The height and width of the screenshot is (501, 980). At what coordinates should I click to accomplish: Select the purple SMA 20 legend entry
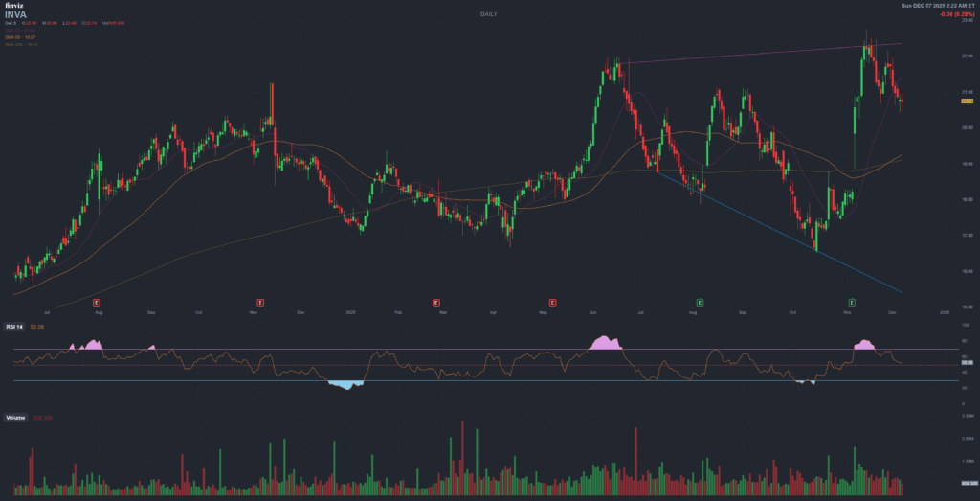(x=21, y=30)
